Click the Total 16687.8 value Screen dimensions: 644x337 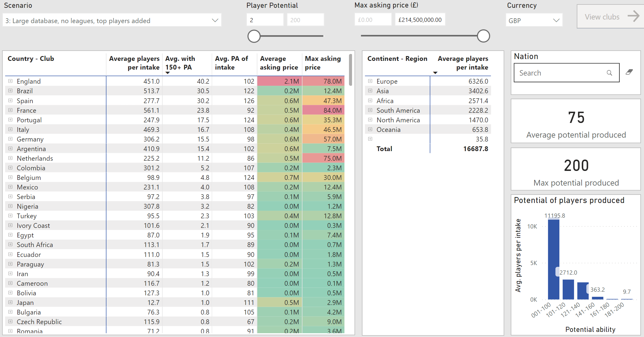point(475,148)
